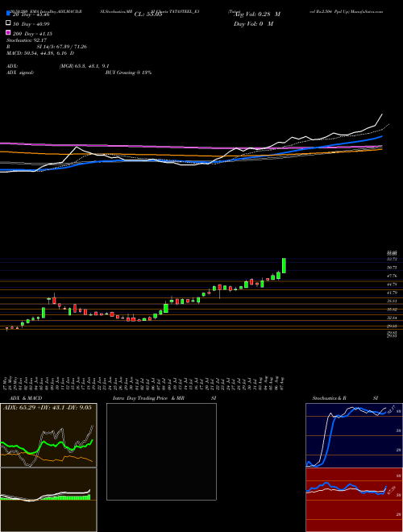Click the 'Avg Vol: 0.28 M' label
This screenshot has height=532, width=403.
pos(257,15)
